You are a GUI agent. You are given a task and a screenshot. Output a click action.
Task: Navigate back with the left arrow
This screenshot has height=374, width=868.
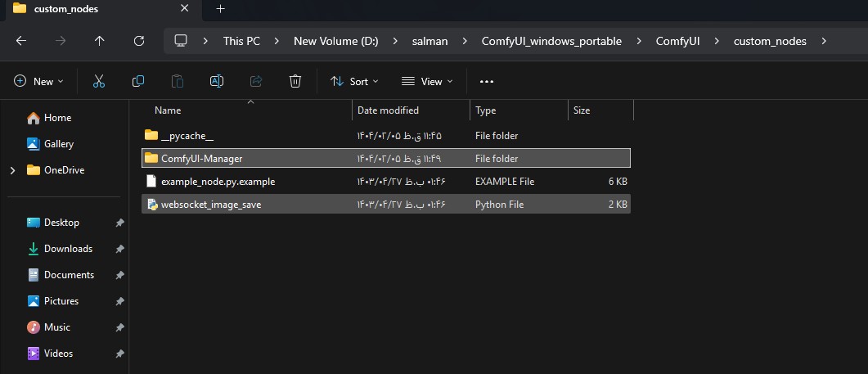point(21,41)
